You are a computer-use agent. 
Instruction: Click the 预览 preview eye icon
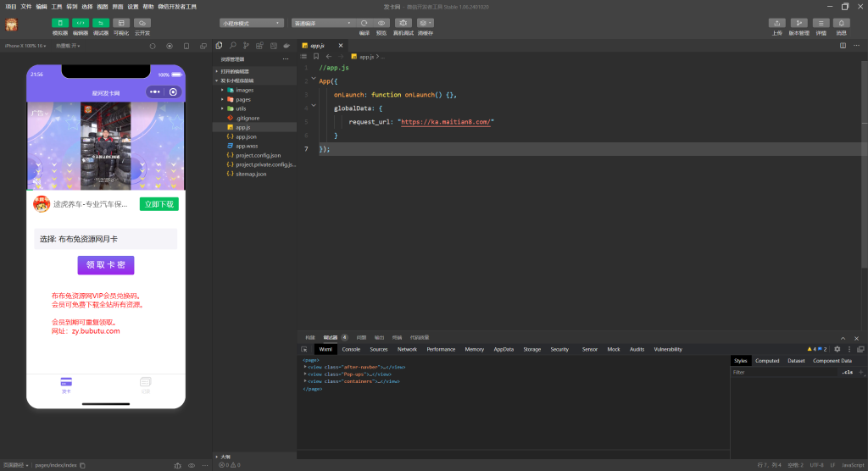coord(381,23)
